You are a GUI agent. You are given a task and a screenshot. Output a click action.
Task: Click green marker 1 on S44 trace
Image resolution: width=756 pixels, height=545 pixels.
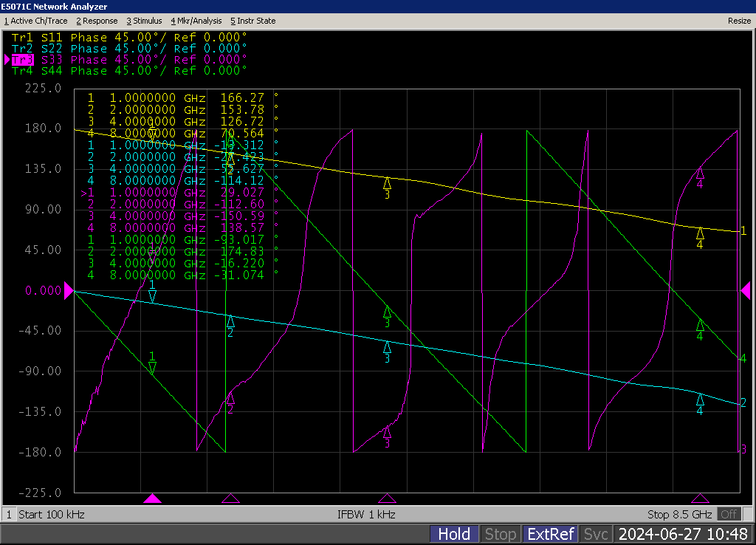[x=152, y=367]
